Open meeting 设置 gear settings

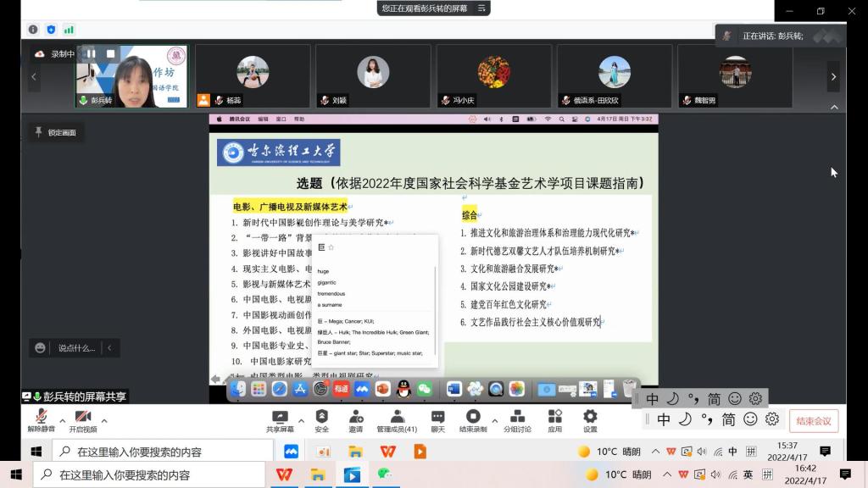[590, 417]
